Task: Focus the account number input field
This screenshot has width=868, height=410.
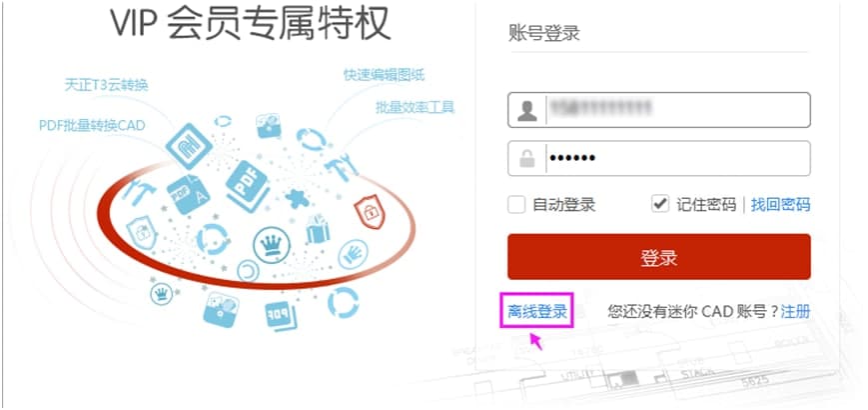Action: [659, 110]
